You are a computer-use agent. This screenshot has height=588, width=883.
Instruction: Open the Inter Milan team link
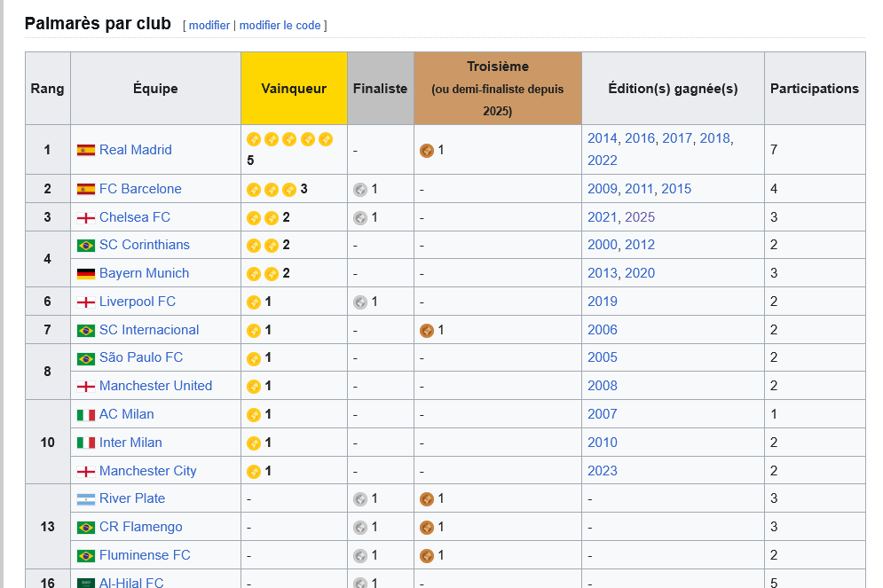click(130, 443)
